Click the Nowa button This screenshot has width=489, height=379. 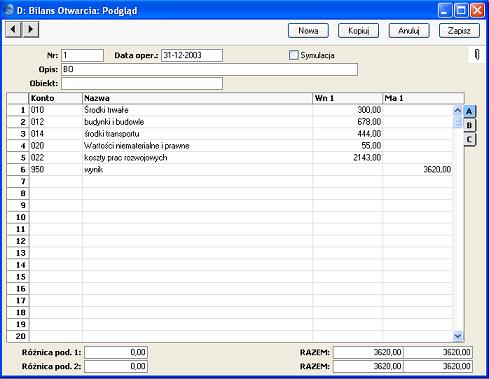pyautogui.click(x=308, y=31)
